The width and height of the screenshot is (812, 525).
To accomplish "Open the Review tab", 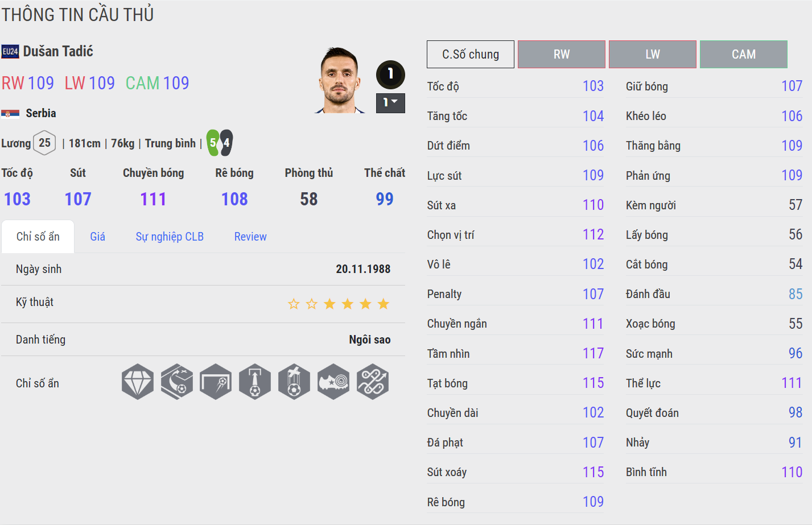I will (250, 237).
